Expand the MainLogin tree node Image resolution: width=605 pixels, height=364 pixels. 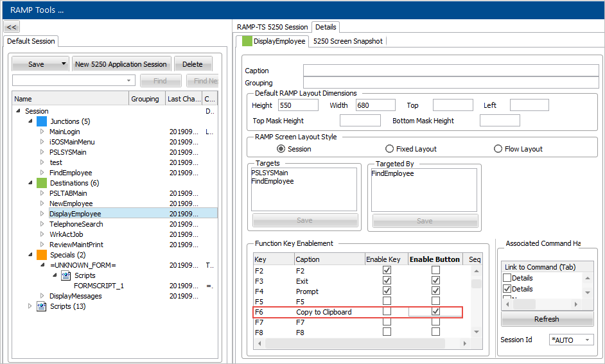42,132
